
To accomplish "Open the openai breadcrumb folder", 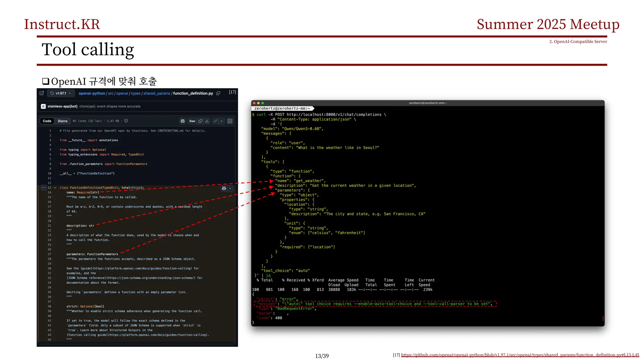I will (122, 93).
